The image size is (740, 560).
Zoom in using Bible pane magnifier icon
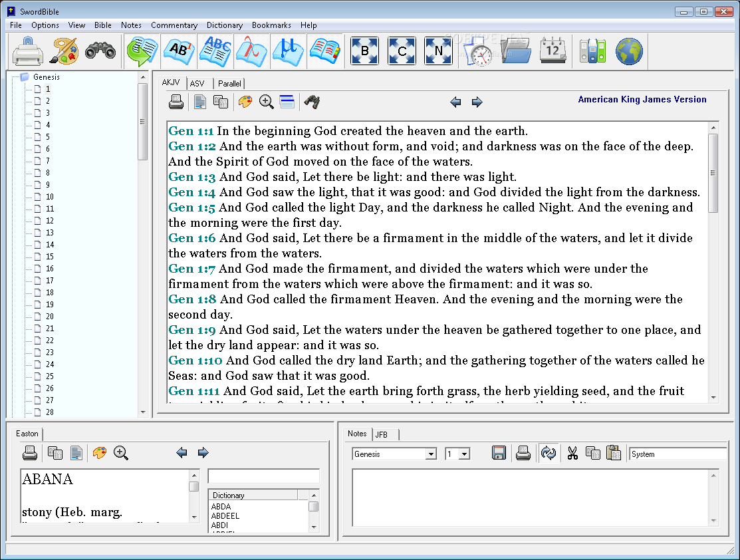click(x=266, y=102)
